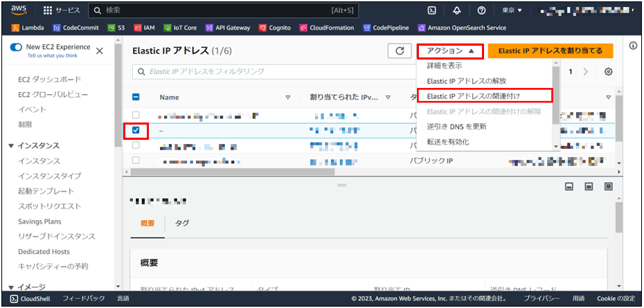Screen dimensions: 644x308
Task: Open スポットリクエスト in sidebar
Action: tap(50, 206)
